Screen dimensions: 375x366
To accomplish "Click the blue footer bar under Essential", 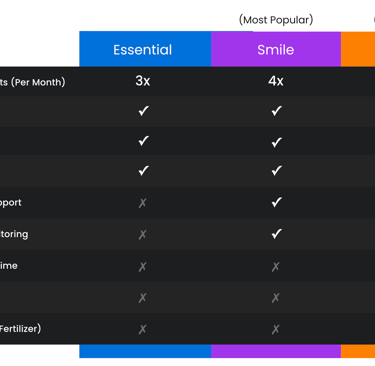I will [145, 351].
